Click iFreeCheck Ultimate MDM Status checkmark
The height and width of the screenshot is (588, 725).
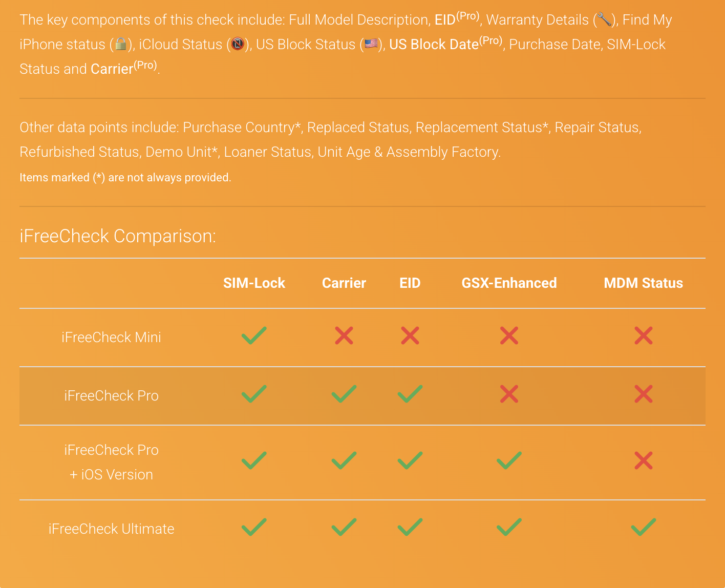point(644,527)
